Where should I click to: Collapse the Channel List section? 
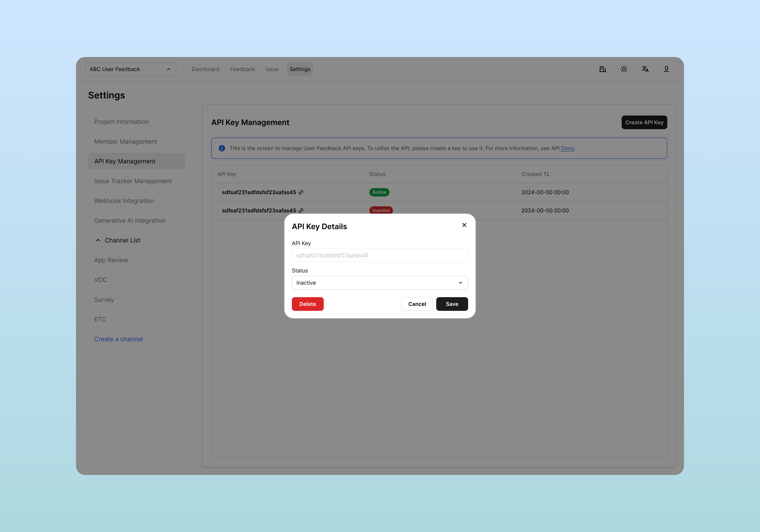[98, 240]
